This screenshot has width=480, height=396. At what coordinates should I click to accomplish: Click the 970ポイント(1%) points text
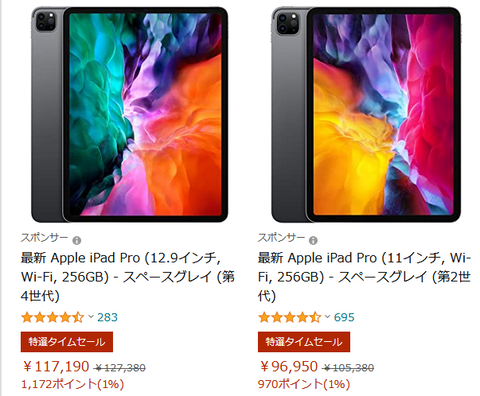point(304,384)
